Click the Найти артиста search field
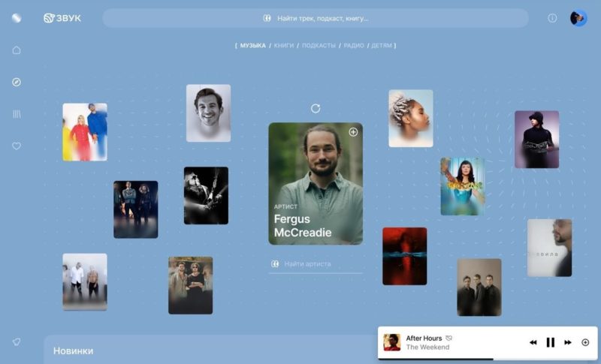601x364 pixels. pos(316,264)
